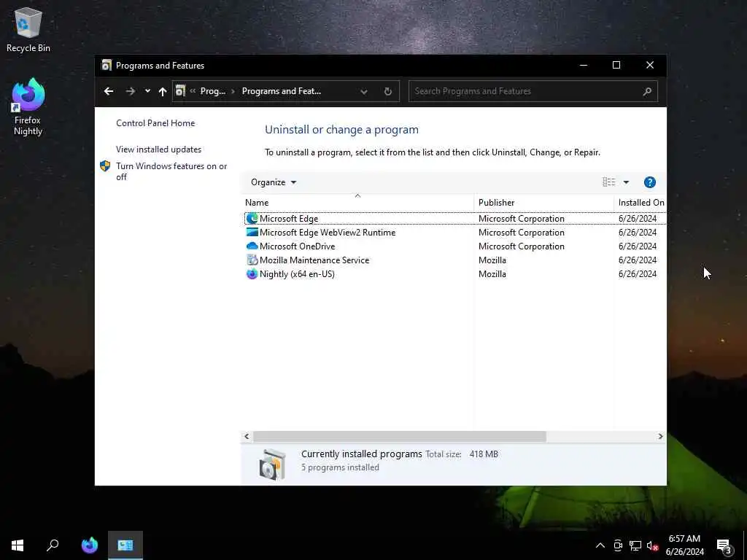Click the Meet Now tray icon
The width and height of the screenshot is (747, 560).
(618, 545)
